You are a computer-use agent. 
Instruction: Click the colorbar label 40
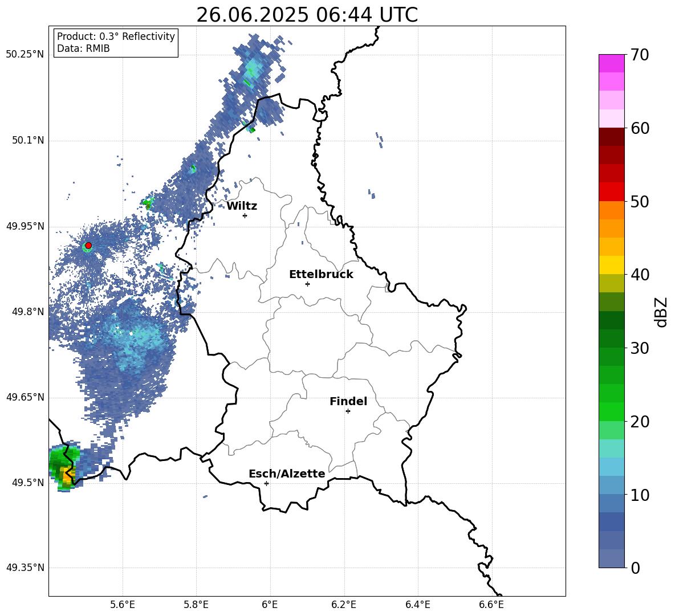pyautogui.click(x=640, y=275)
